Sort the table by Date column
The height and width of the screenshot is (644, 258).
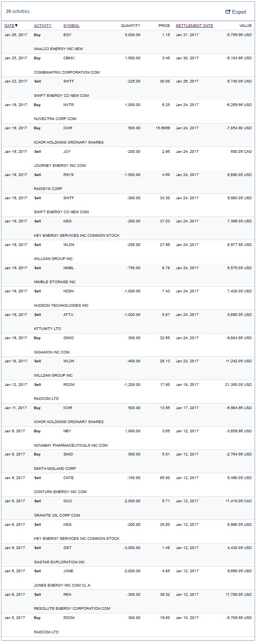pos(9,26)
